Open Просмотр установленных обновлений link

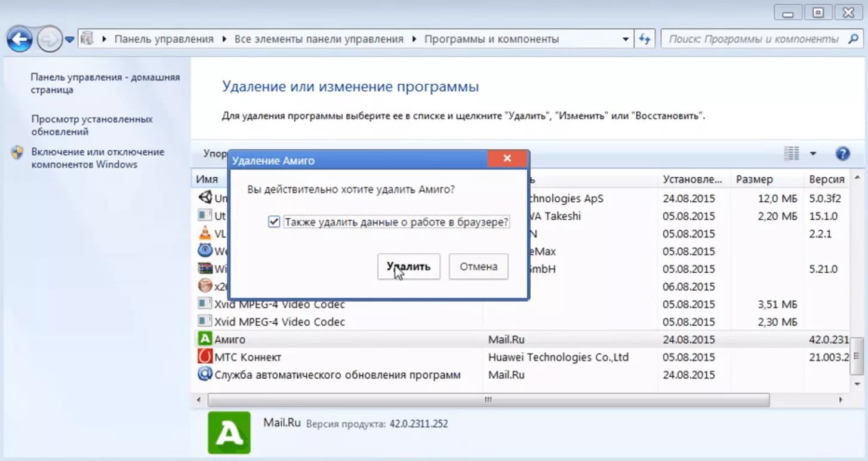coord(92,125)
